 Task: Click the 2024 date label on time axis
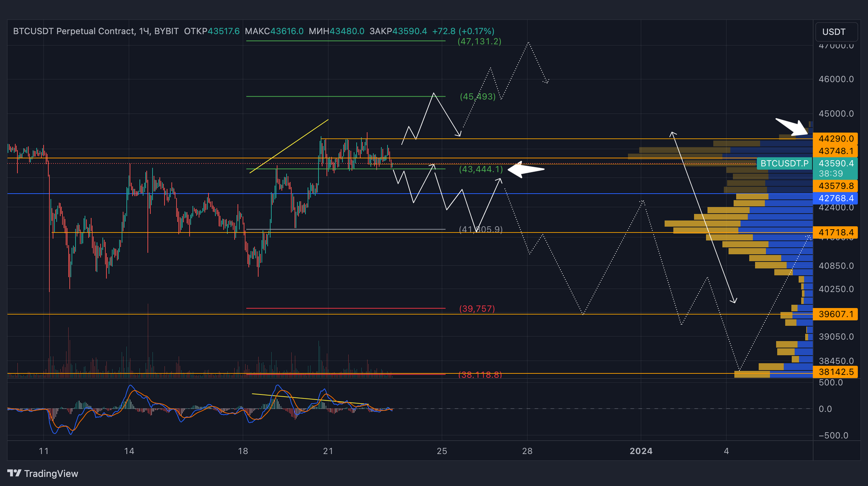click(641, 451)
